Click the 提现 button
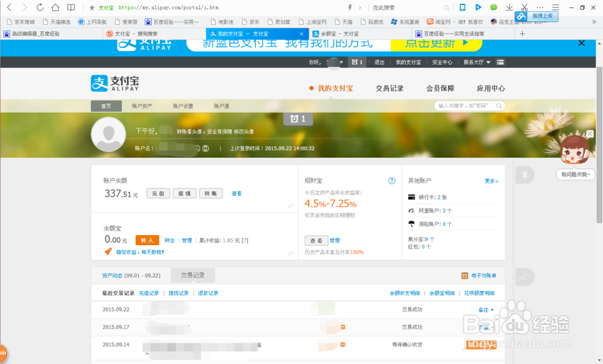603x364 pixels. click(185, 193)
